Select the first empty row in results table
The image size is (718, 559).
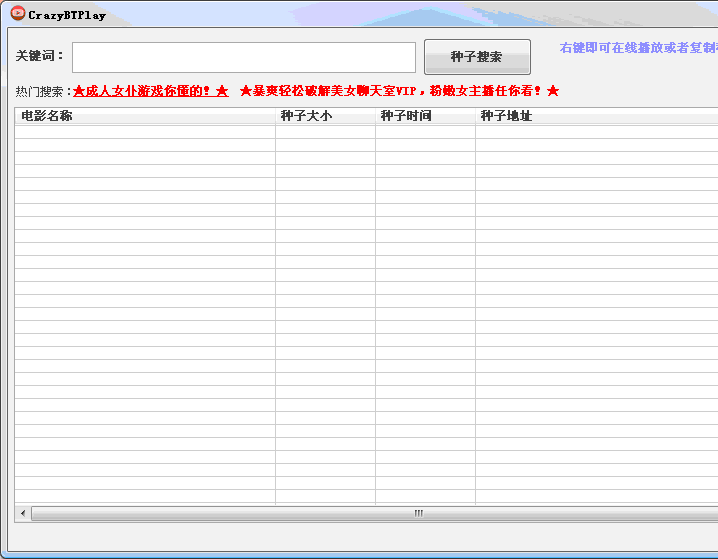[x=145, y=132]
